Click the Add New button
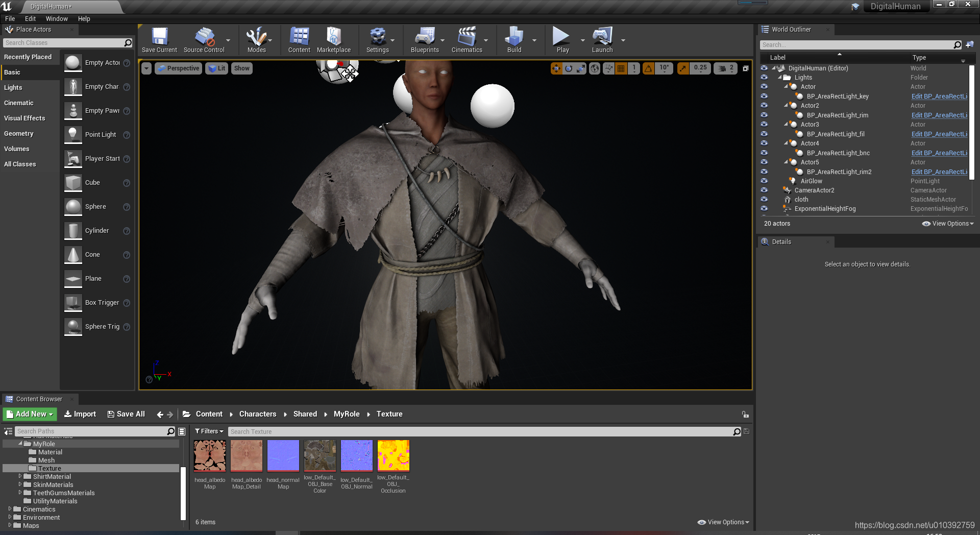The width and height of the screenshot is (980, 535). click(x=30, y=414)
